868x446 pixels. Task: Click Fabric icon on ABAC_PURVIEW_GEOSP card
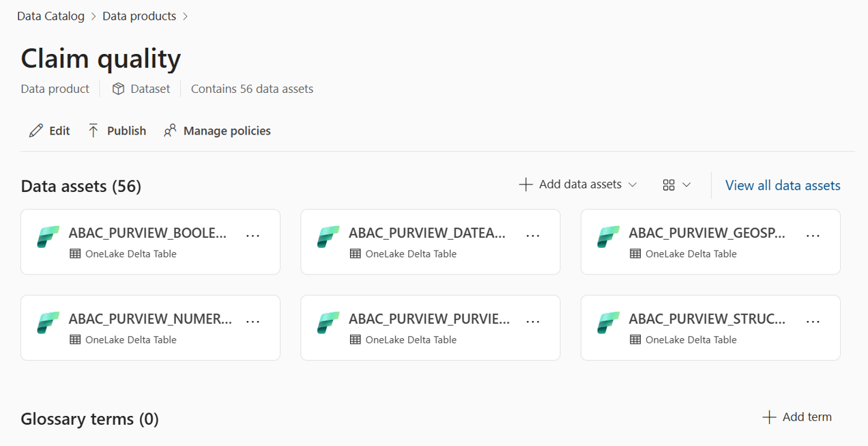pos(609,237)
